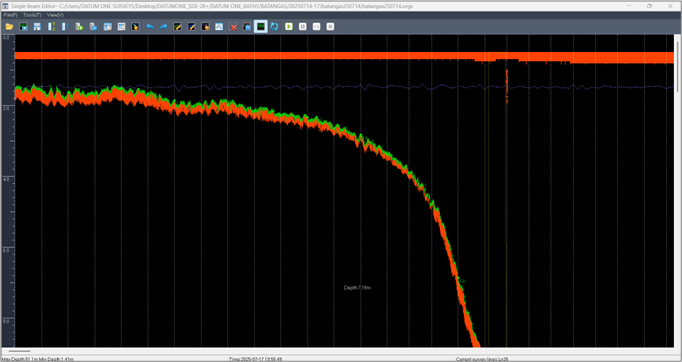682x362 pixels.
Task: Open a file with the yellow folder icon
Action: pos(9,27)
